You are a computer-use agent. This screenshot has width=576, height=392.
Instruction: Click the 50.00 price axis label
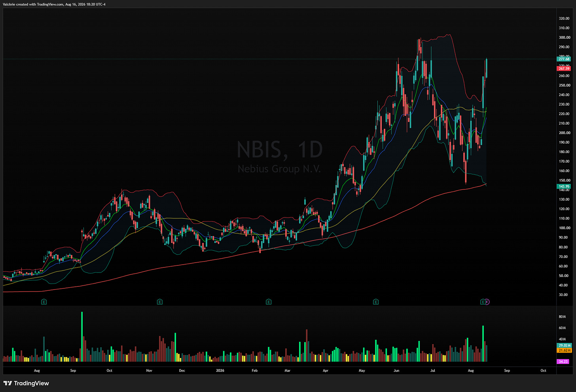pos(563,276)
